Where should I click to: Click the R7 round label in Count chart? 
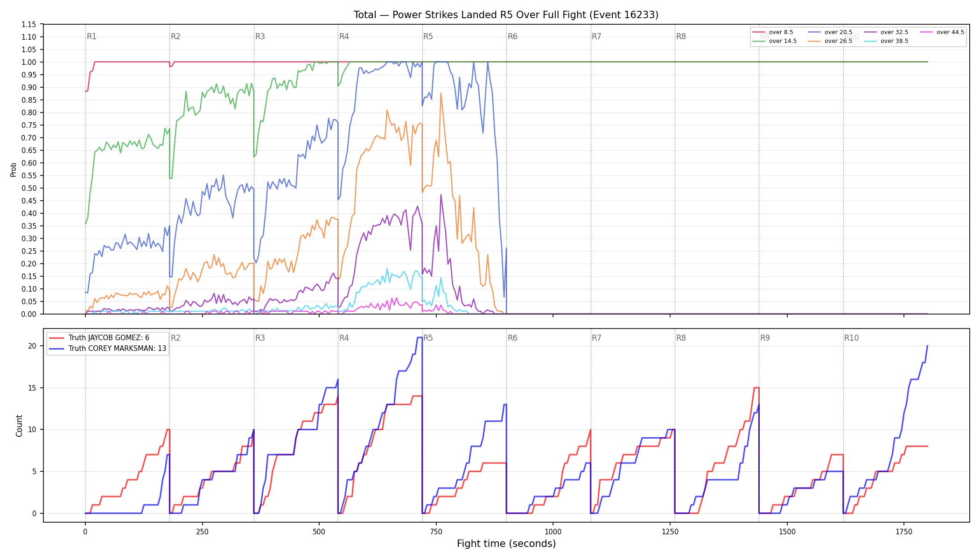coord(596,338)
